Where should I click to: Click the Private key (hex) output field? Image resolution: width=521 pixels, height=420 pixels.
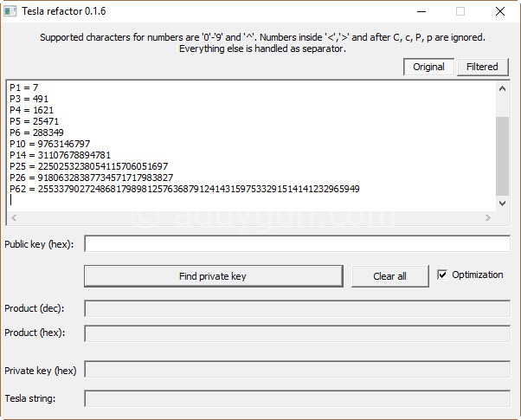pyautogui.click(x=298, y=369)
